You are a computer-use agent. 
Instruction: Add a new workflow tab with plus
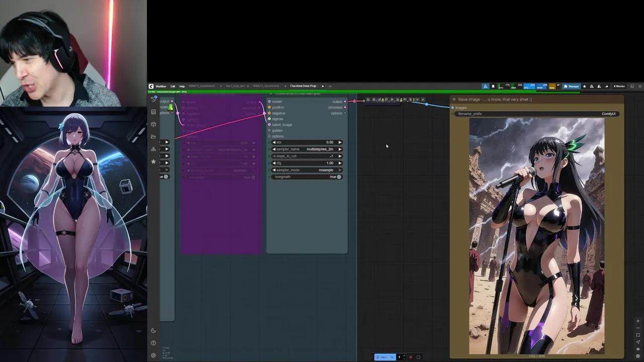pos(330,86)
